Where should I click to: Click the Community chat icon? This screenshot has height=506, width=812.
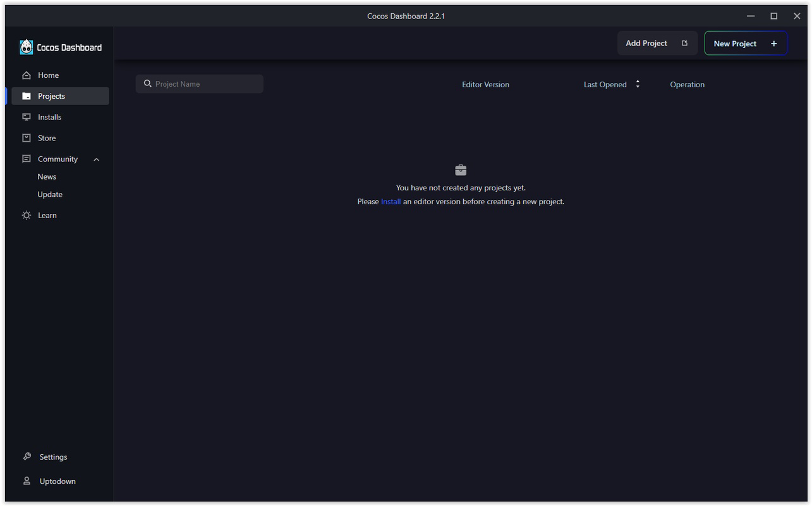27,159
